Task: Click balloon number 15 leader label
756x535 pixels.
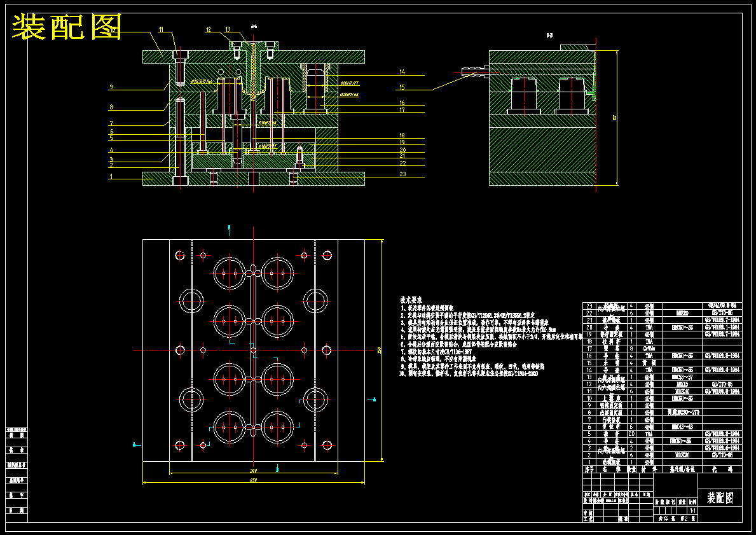Action: coord(402,87)
